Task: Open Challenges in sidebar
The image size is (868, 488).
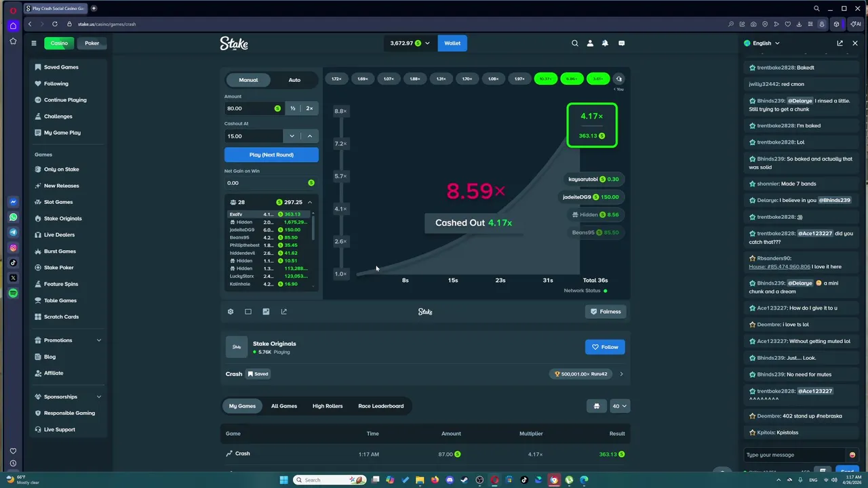Action: pyautogui.click(x=58, y=116)
